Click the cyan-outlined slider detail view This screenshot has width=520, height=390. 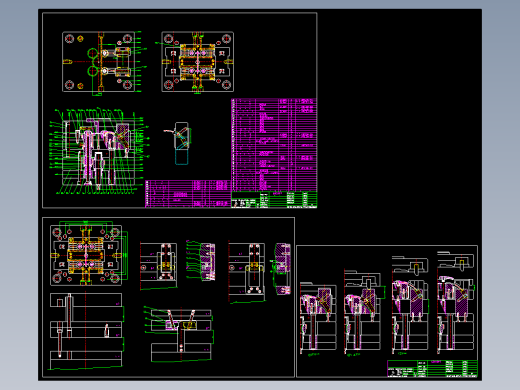tap(178, 143)
